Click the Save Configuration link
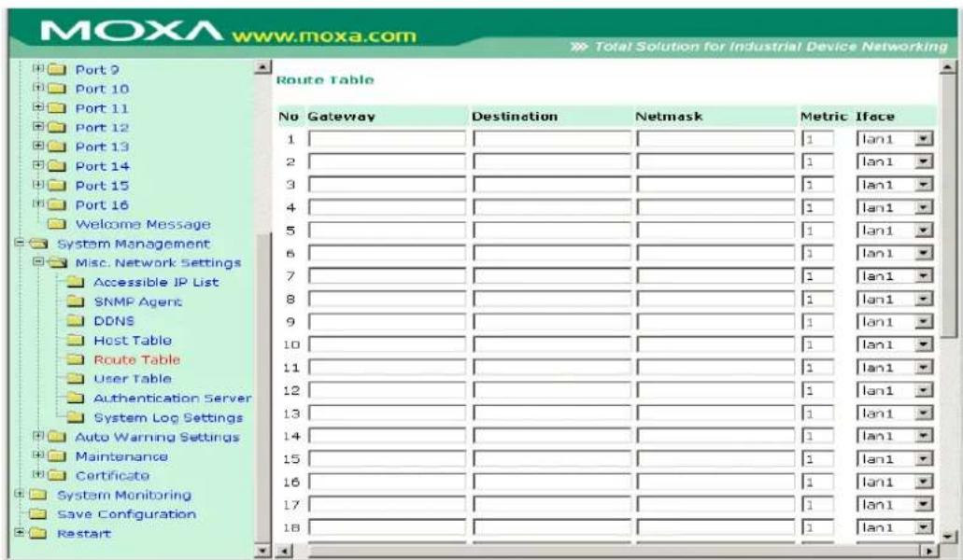Screen dimensions: 963x560 point(126,514)
